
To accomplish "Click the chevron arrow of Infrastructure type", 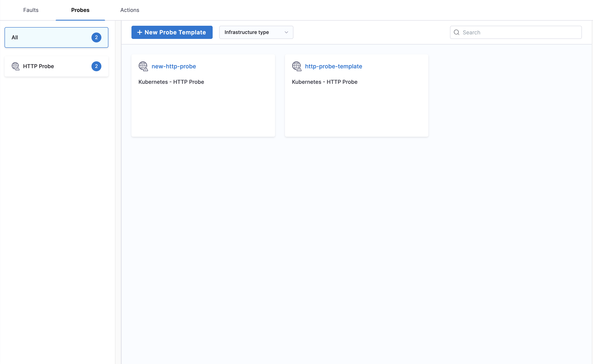I will click(286, 32).
